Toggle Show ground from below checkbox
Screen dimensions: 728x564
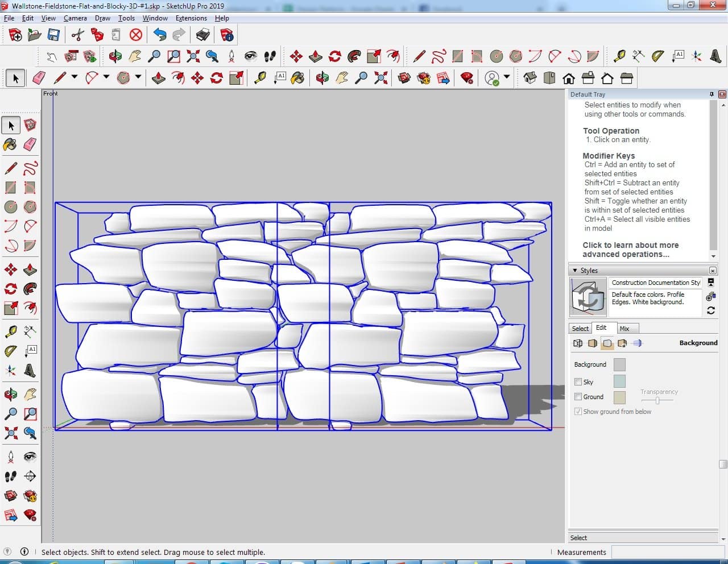tap(578, 412)
